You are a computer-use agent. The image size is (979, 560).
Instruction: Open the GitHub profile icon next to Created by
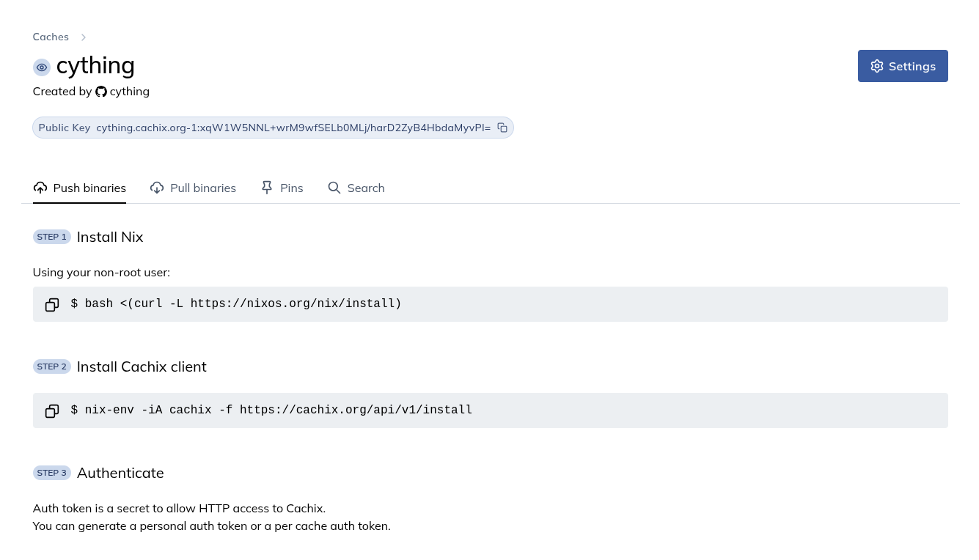[101, 91]
